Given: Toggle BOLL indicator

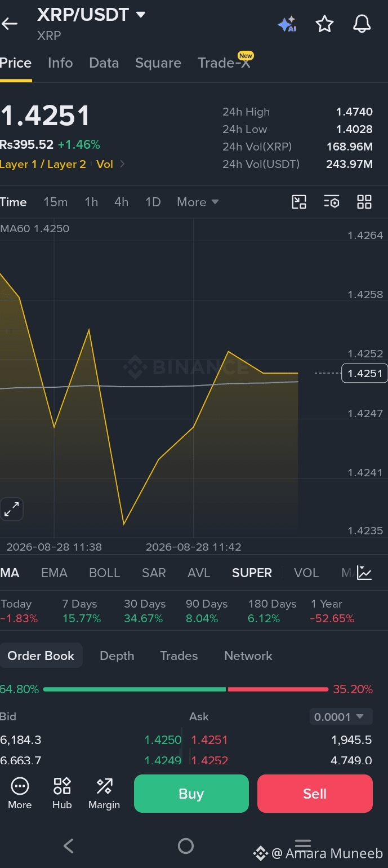Looking at the screenshot, I should tap(105, 573).
